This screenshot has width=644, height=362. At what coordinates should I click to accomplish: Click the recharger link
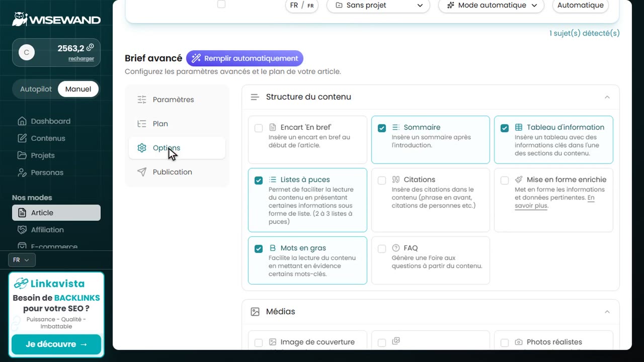pyautogui.click(x=82, y=59)
